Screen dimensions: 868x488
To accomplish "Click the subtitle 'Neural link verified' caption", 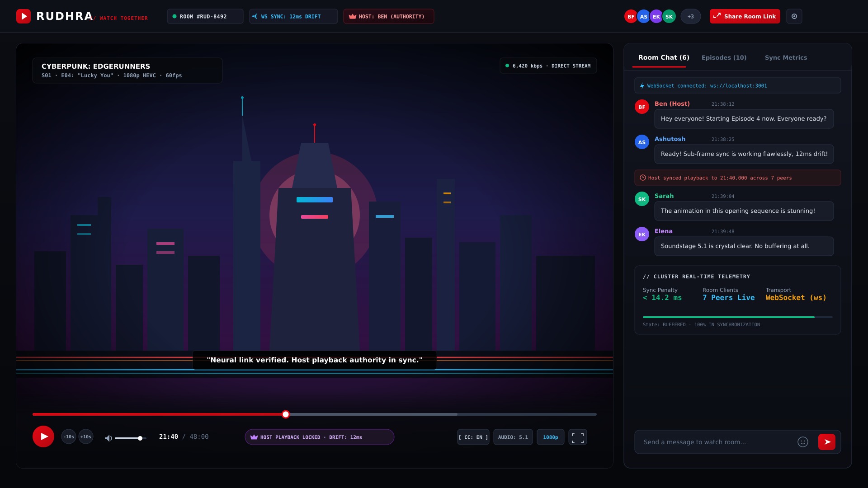I will 314,360.
